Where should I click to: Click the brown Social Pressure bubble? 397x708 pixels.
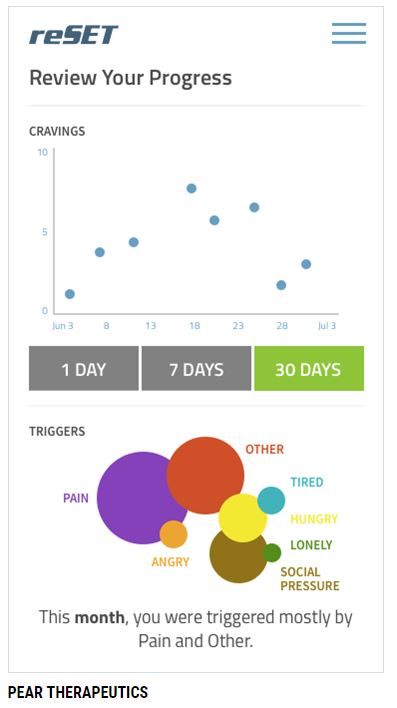point(237,560)
